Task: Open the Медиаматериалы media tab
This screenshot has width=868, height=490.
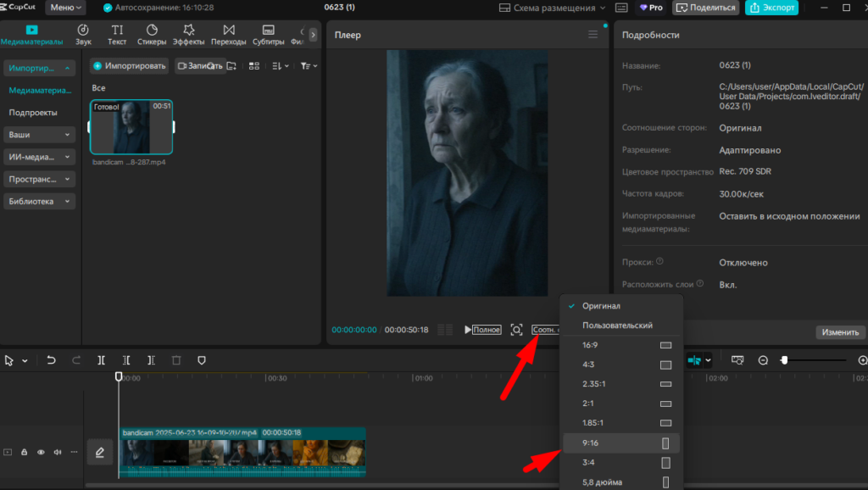Action: pos(31,34)
